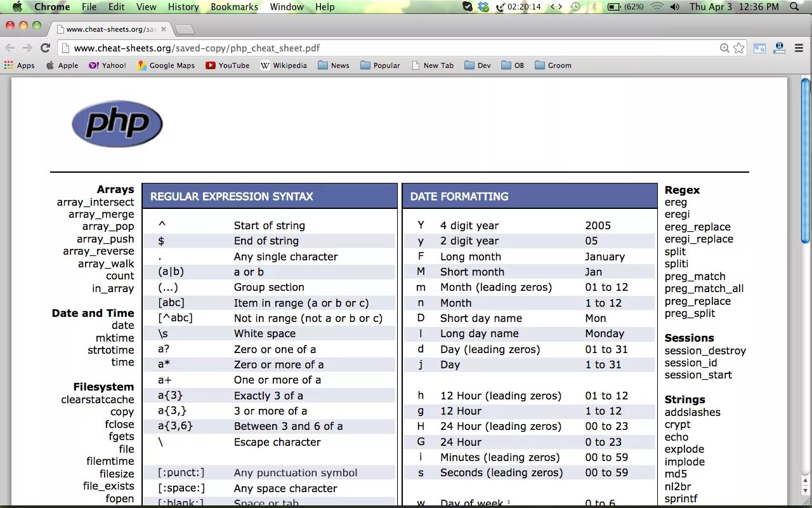The height and width of the screenshot is (508, 812).
Task: Open the Help menu
Action: pos(325,7)
